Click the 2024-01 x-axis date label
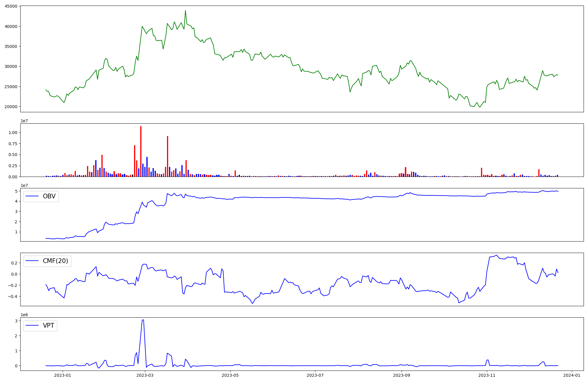The width and height of the screenshot is (588, 382). coord(572,375)
